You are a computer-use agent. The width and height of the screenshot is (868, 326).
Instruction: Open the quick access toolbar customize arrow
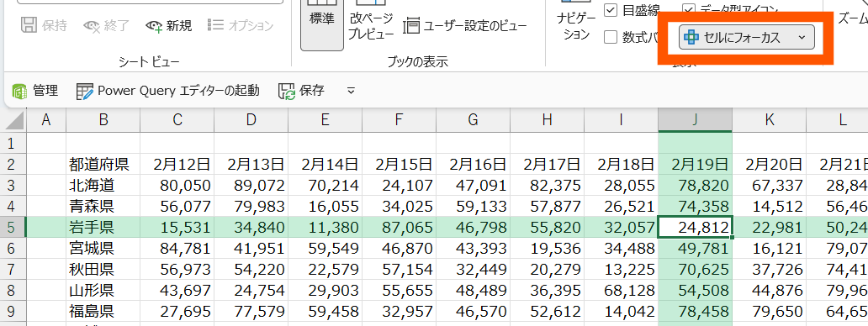(x=351, y=91)
